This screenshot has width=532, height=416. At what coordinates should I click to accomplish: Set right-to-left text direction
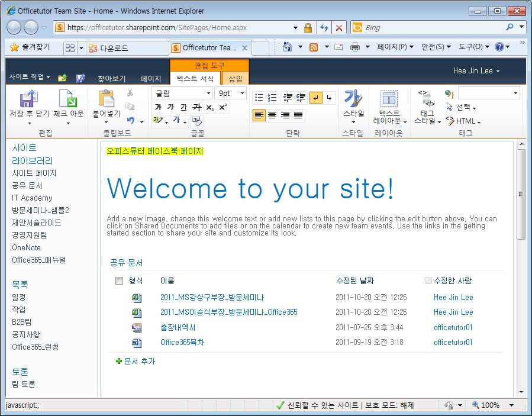(x=329, y=98)
